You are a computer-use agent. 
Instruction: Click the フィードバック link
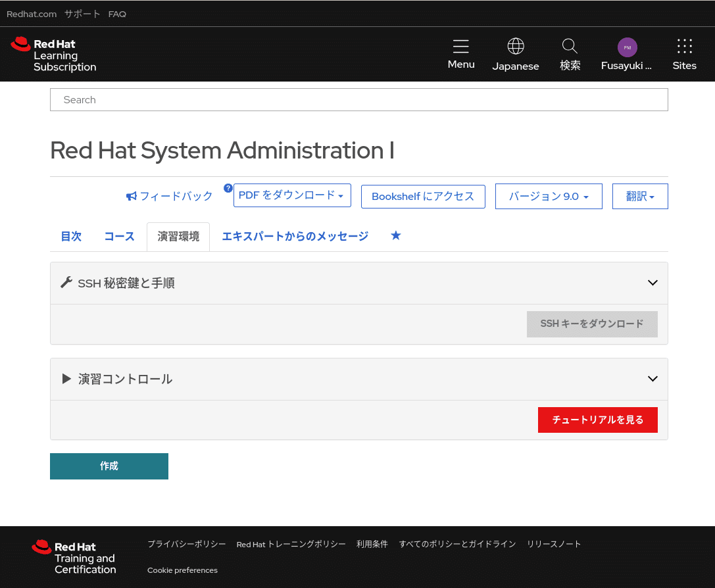(170, 197)
